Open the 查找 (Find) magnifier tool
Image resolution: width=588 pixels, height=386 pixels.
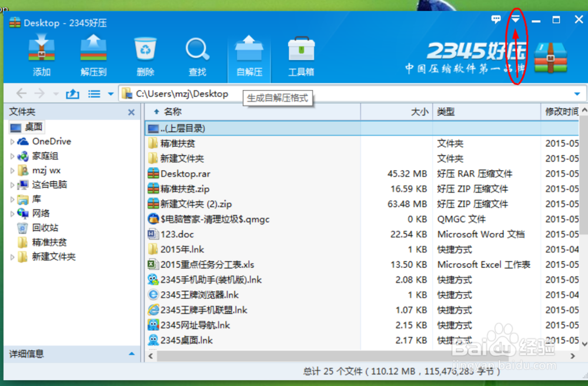pyautogui.click(x=197, y=55)
